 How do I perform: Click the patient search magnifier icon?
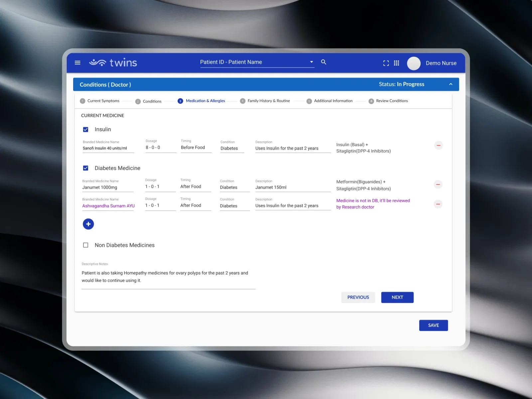coord(324,62)
